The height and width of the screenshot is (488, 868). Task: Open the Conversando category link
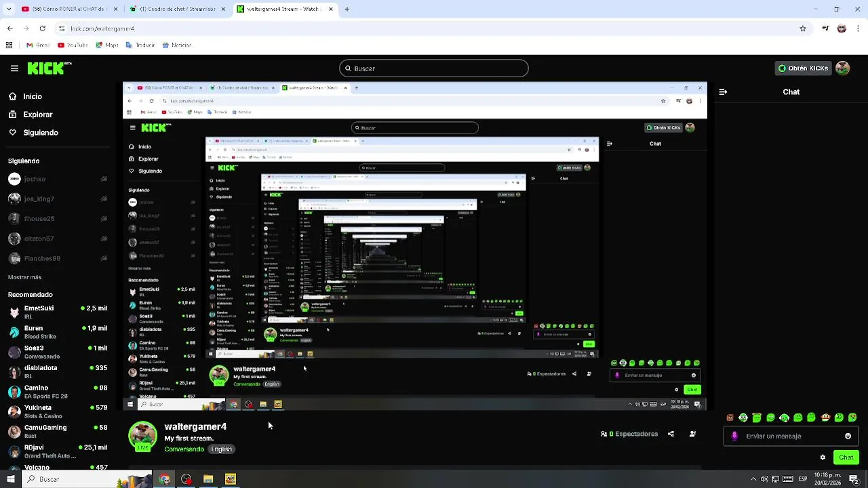click(x=184, y=449)
